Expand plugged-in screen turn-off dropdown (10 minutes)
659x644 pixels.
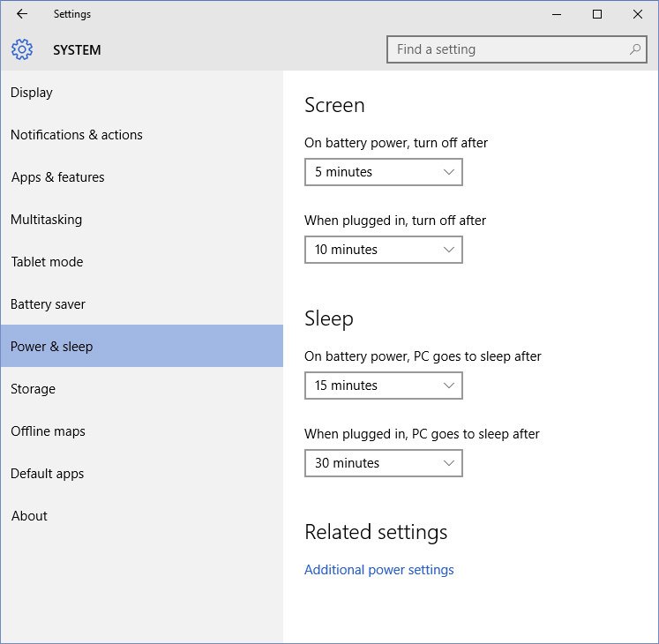383,250
